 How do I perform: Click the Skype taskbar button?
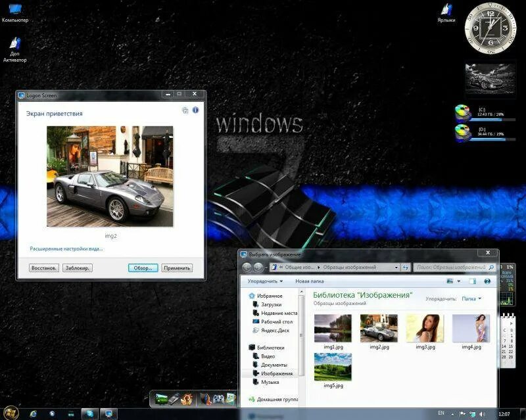(90, 414)
